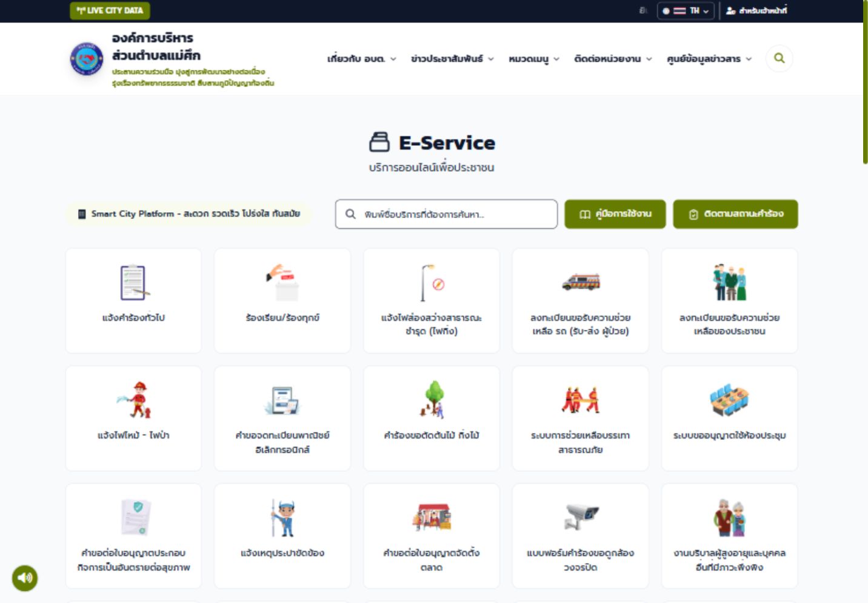Image resolution: width=868 pixels, height=603 pixels.
Task: Open the complaints (ร้องเรียน/ร้องทุกข์) ballot box icon
Action: click(282, 283)
